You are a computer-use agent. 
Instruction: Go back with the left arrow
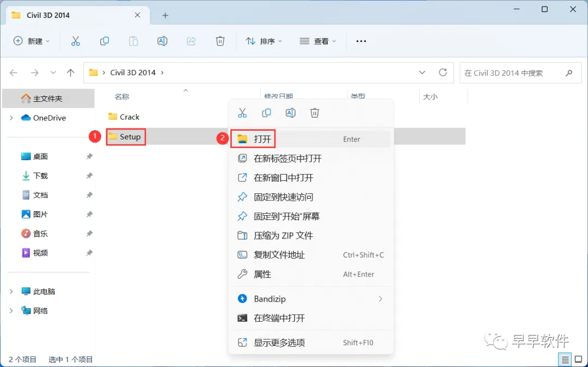pyautogui.click(x=14, y=73)
